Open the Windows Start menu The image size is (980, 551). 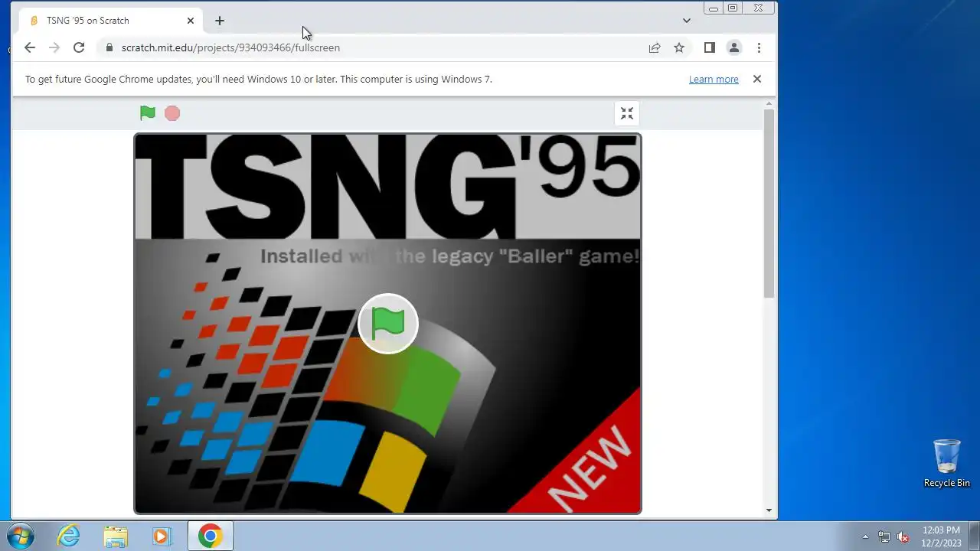21,536
